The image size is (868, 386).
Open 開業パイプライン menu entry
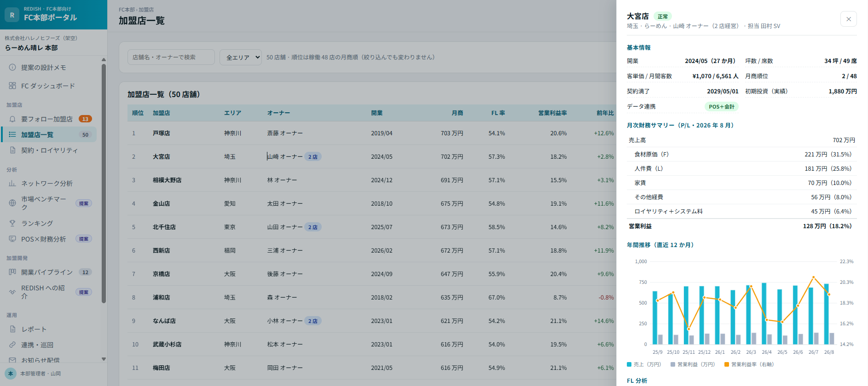point(49,272)
